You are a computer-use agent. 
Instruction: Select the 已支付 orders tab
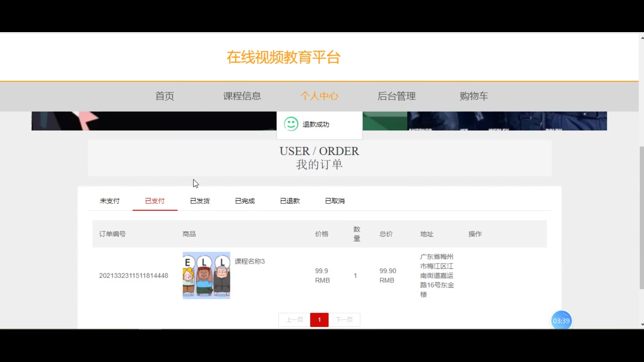(155, 201)
